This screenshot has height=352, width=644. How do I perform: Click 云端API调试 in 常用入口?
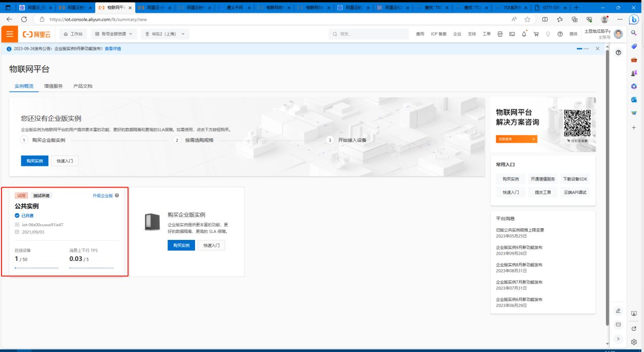tap(575, 192)
